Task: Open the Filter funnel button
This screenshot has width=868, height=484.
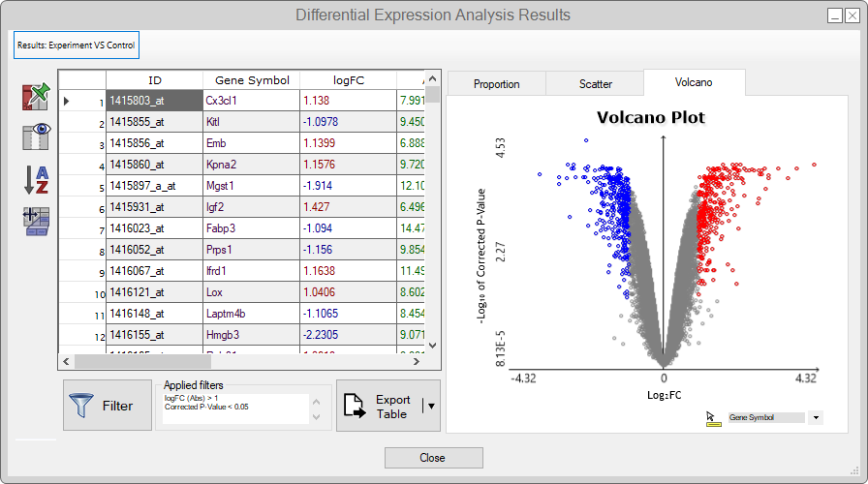Action: [107, 406]
